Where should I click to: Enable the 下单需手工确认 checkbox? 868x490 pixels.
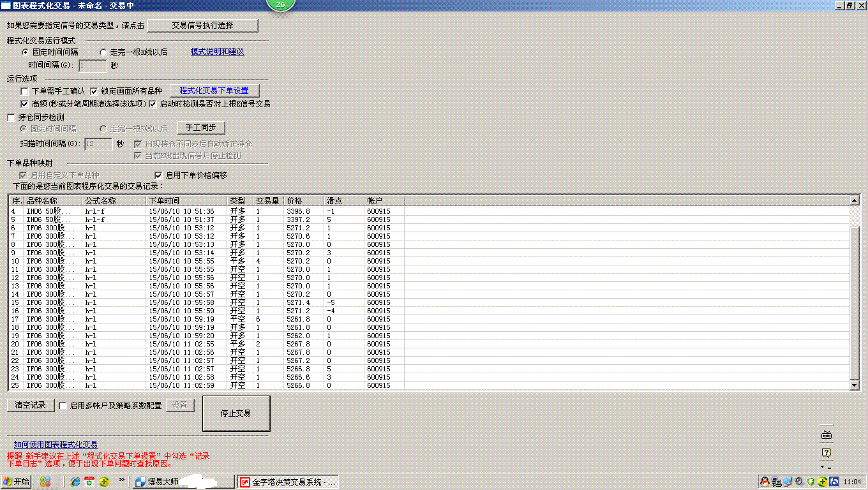25,91
